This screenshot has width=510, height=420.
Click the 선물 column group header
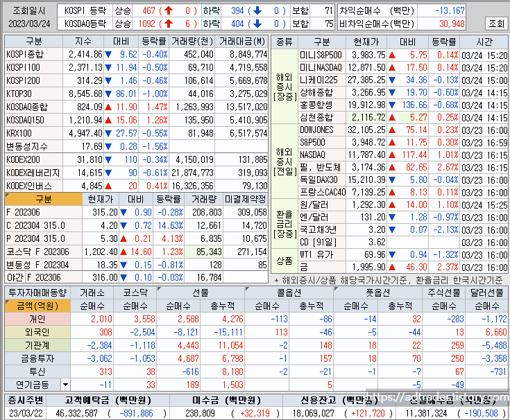201,293
